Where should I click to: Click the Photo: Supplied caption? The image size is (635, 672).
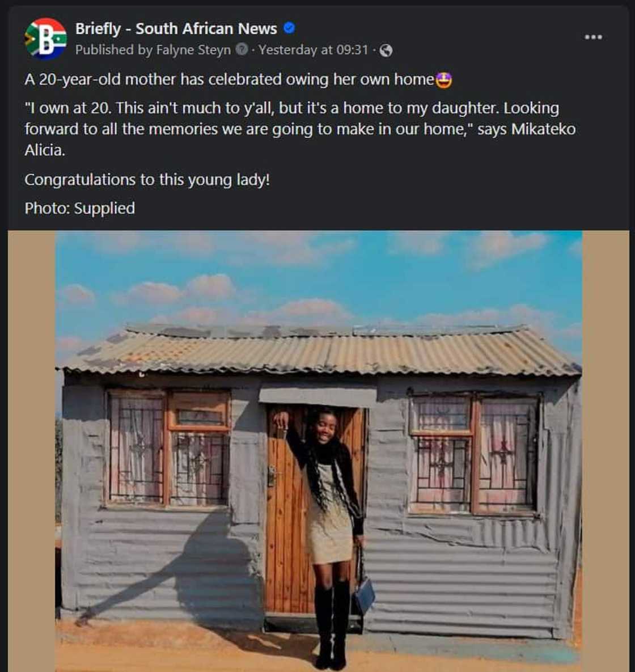[x=79, y=208]
